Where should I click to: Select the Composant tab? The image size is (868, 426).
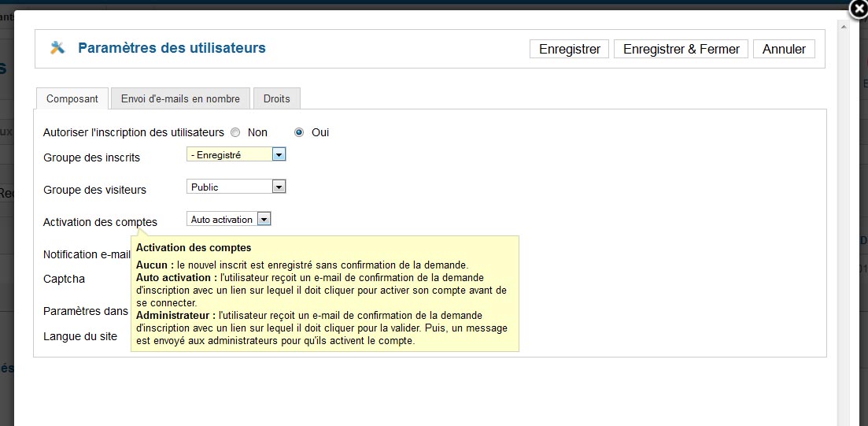[x=72, y=98]
